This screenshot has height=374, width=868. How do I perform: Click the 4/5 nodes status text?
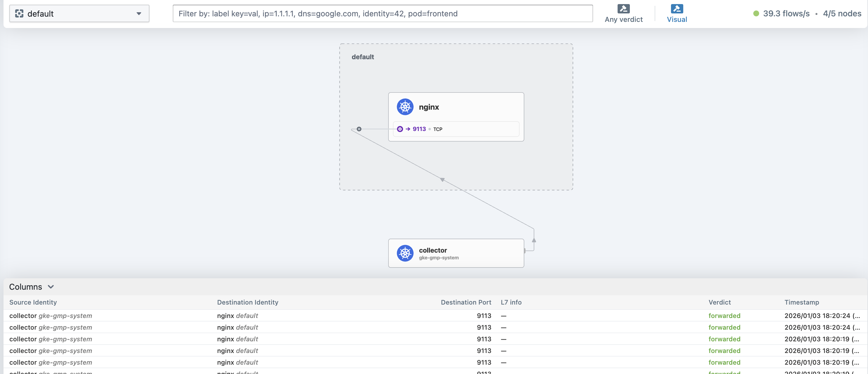tap(842, 13)
